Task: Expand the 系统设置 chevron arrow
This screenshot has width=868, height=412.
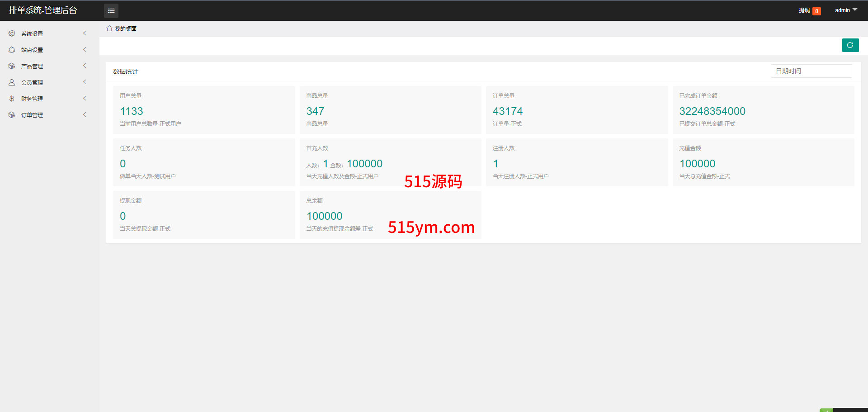Action: pyautogui.click(x=85, y=33)
